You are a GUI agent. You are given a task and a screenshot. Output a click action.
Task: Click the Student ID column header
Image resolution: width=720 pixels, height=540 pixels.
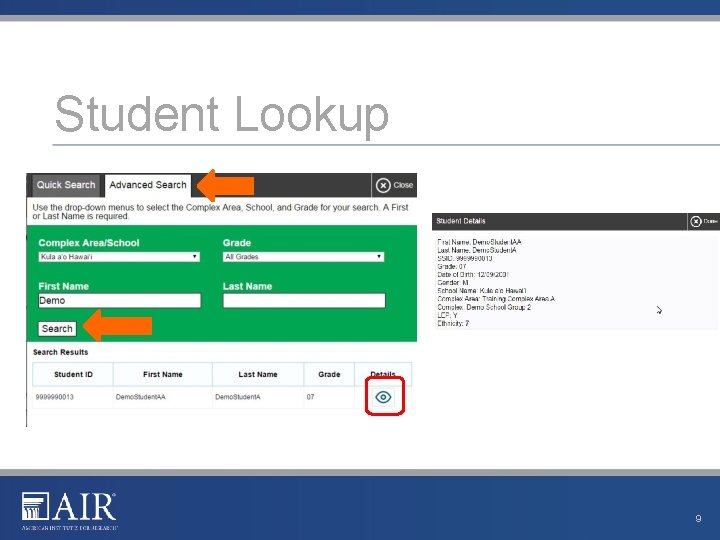pos(73,374)
